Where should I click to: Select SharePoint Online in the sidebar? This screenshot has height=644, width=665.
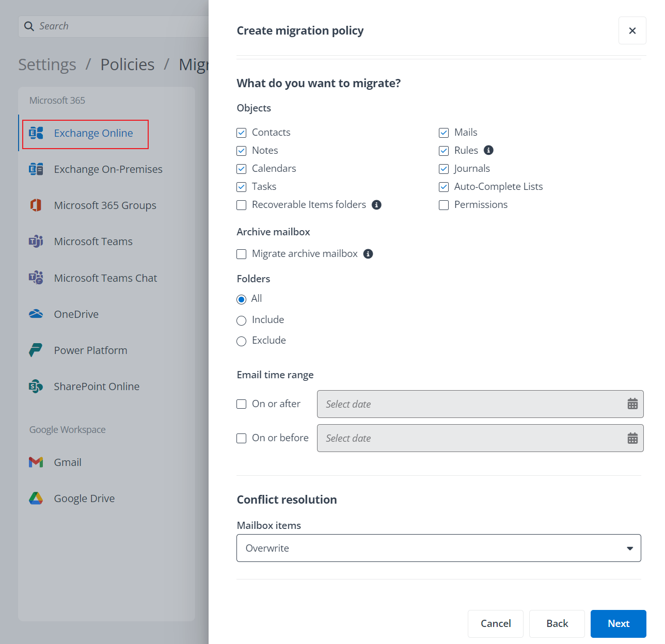click(x=97, y=386)
